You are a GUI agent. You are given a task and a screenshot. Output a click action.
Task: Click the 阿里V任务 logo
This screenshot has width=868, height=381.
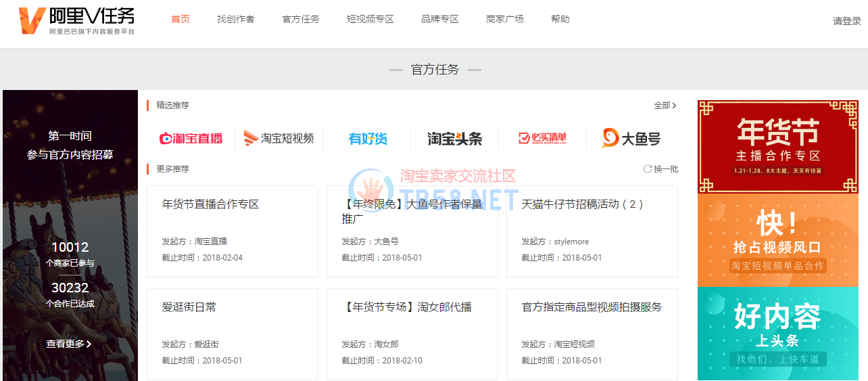[76, 20]
